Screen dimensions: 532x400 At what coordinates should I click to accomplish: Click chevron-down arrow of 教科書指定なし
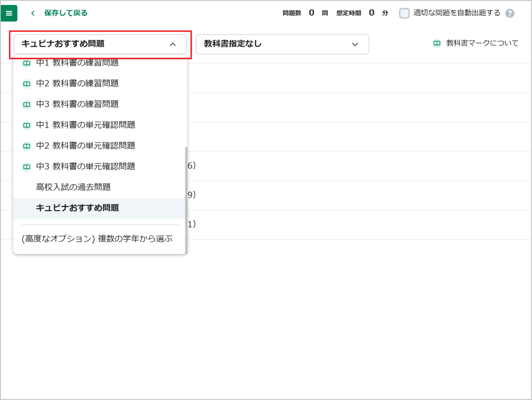tap(355, 44)
